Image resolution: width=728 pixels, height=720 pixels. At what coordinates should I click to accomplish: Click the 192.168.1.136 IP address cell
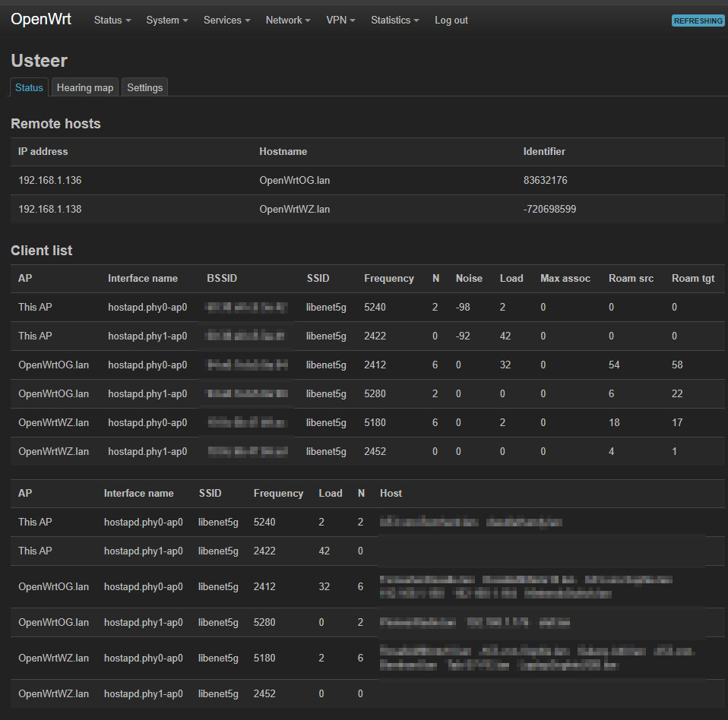point(49,180)
